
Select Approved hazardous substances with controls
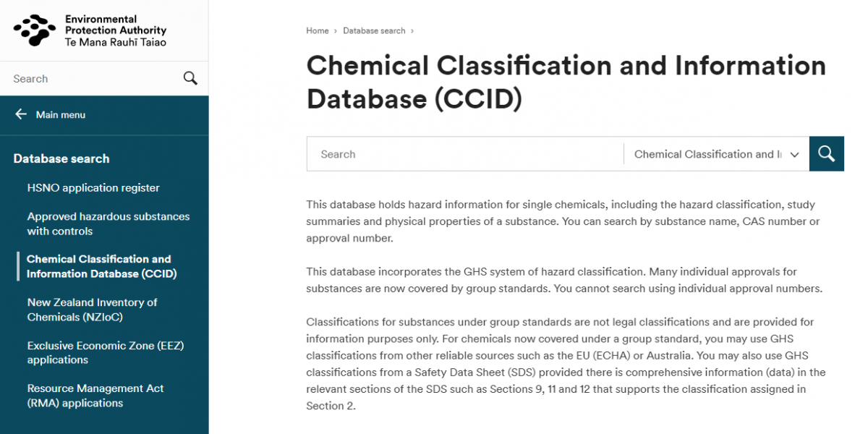pos(109,224)
